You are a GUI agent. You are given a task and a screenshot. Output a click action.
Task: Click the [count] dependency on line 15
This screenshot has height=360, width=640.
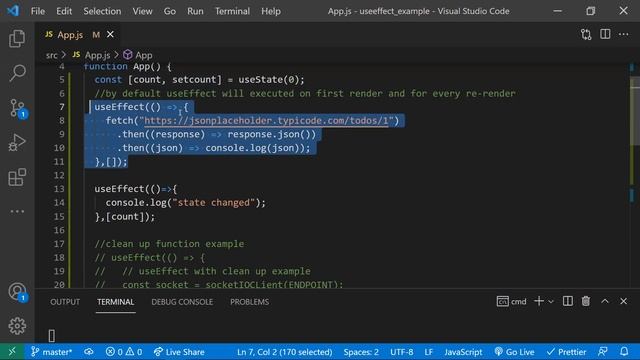(125, 217)
